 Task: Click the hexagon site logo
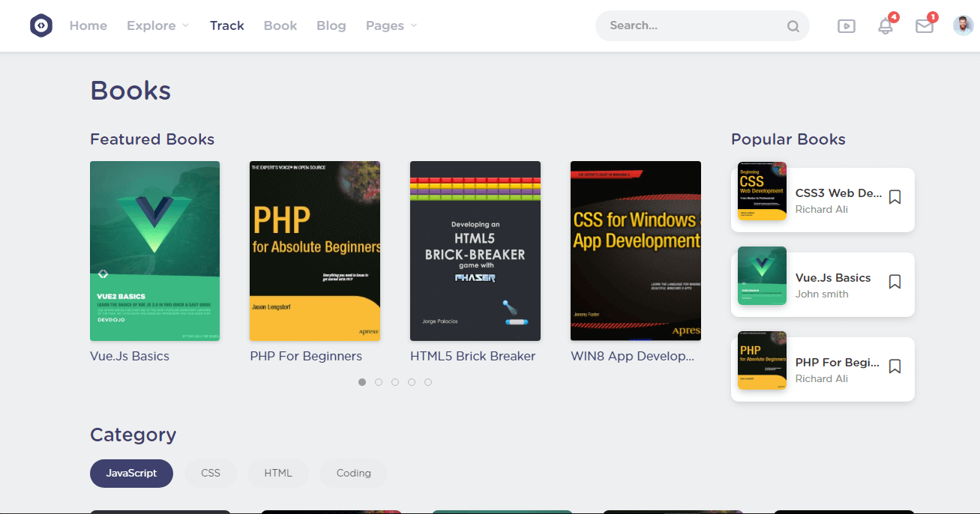point(41,25)
